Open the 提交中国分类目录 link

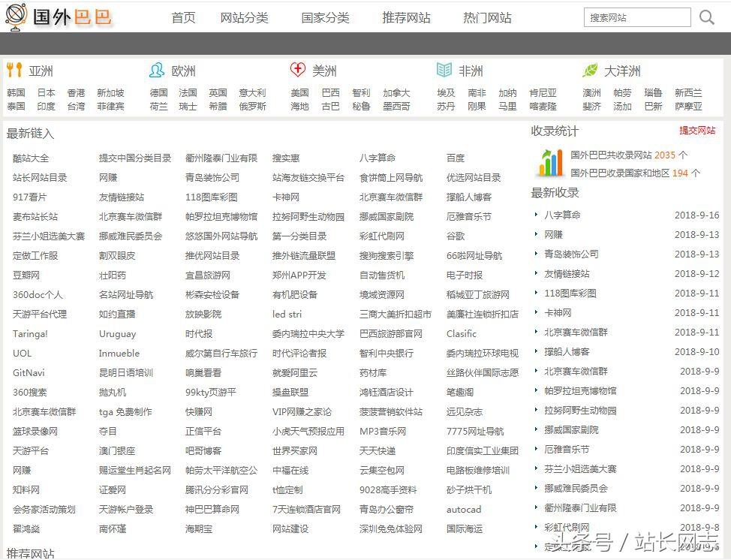pyautogui.click(x=135, y=158)
